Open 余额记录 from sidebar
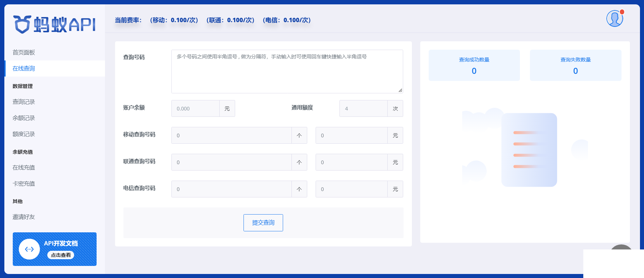Viewport: 644px width, 278px height. click(x=24, y=118)
